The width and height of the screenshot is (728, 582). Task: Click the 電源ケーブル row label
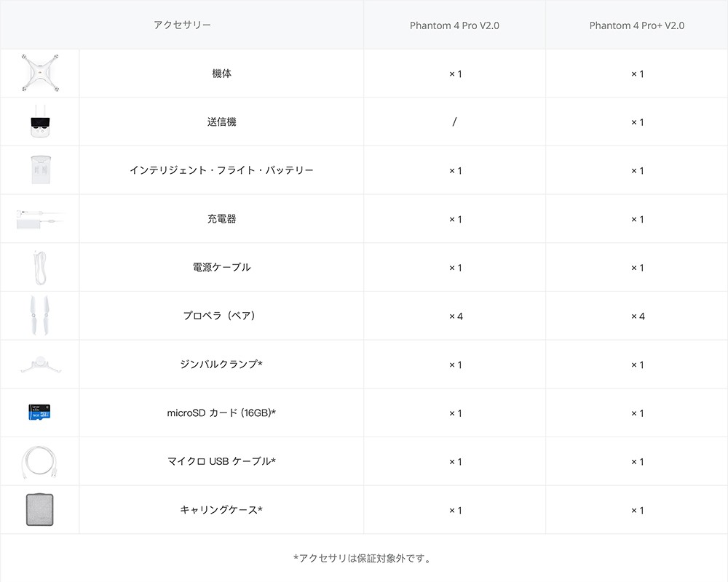pyautogui.click(x=221, y=267)
